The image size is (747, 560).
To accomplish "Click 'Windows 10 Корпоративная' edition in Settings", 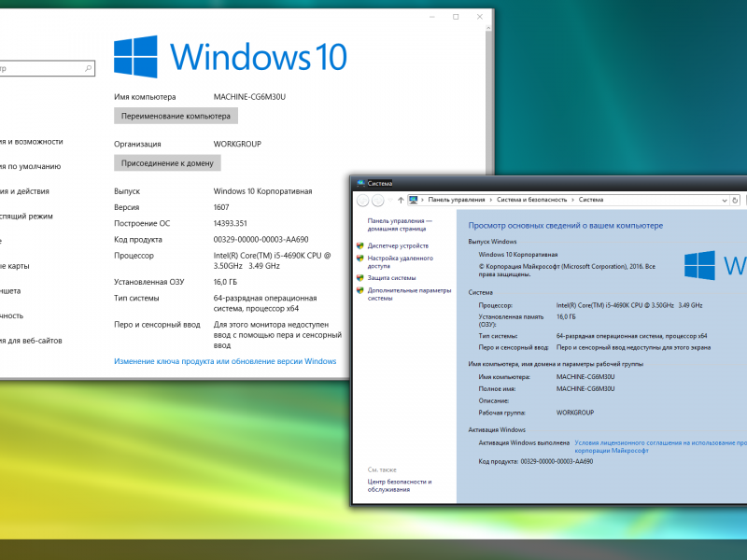I will [x=262, y=191].
